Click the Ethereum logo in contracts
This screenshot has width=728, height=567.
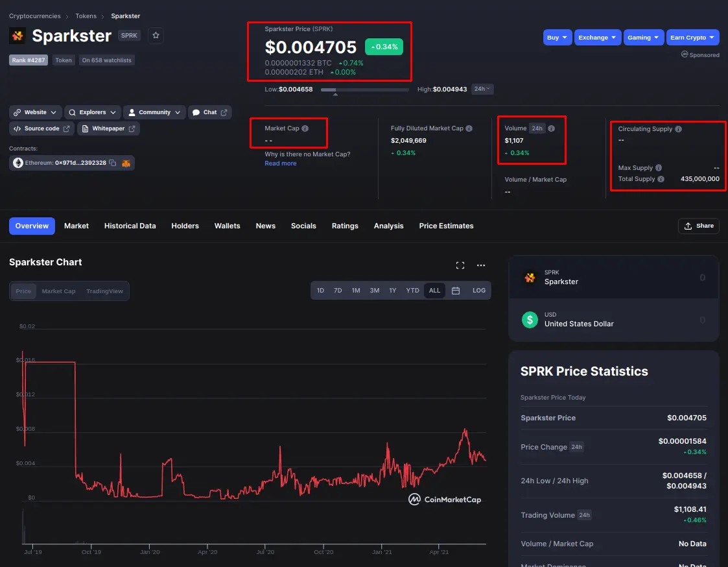18,163
